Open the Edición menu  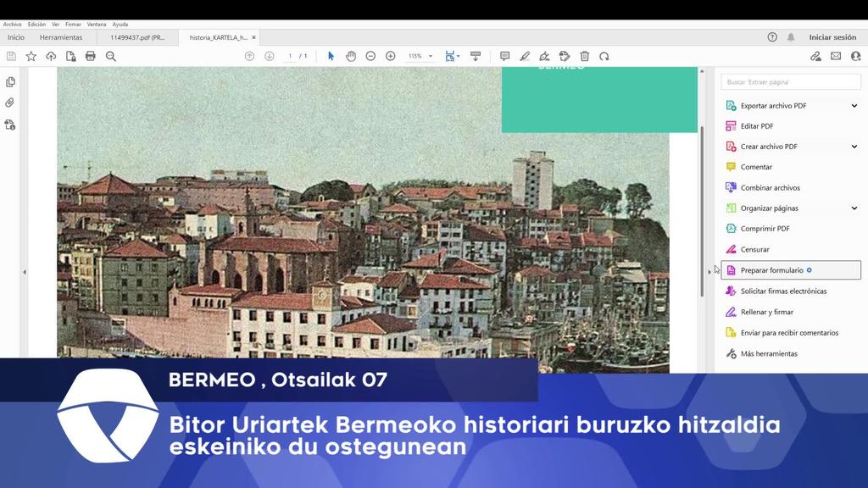[x=37, y=25]
